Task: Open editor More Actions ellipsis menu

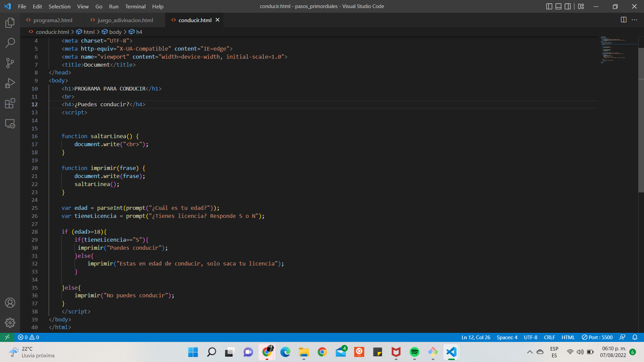Action: click(x=634, y=20)
